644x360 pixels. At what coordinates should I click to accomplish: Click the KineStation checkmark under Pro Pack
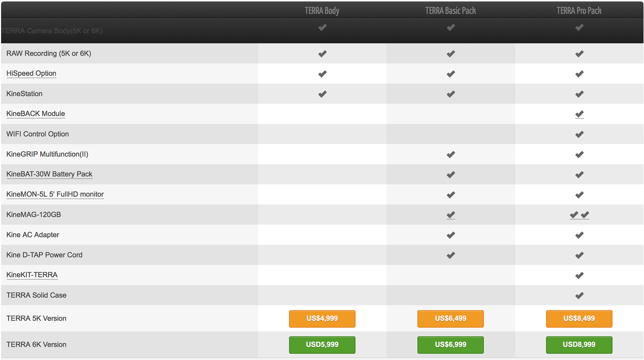[x=579, y=94]
